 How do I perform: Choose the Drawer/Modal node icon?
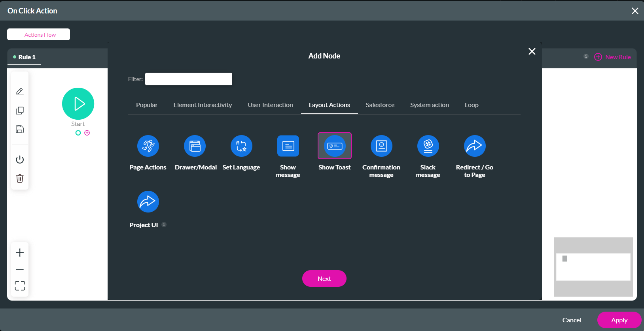pos(195,146)
